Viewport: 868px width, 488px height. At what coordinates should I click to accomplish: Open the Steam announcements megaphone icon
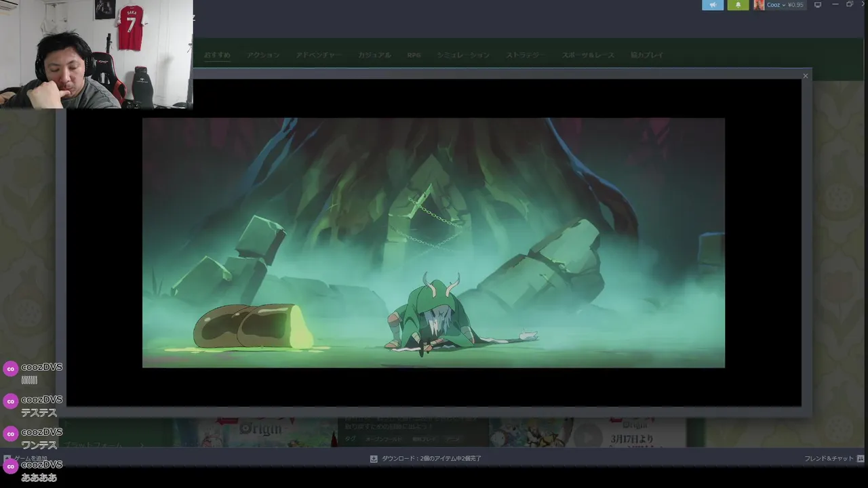(713, 5)
